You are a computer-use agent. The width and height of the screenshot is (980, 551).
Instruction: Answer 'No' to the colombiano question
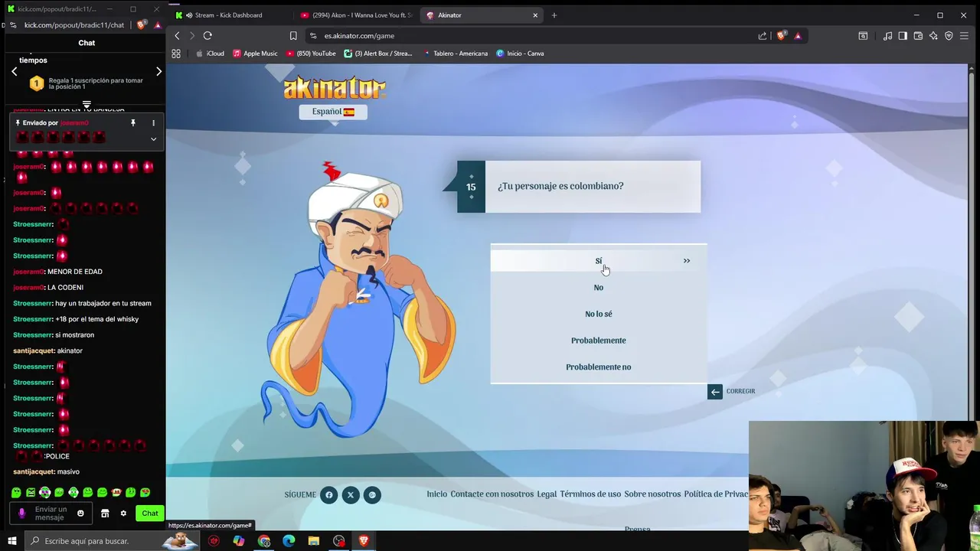click(599, 288)
